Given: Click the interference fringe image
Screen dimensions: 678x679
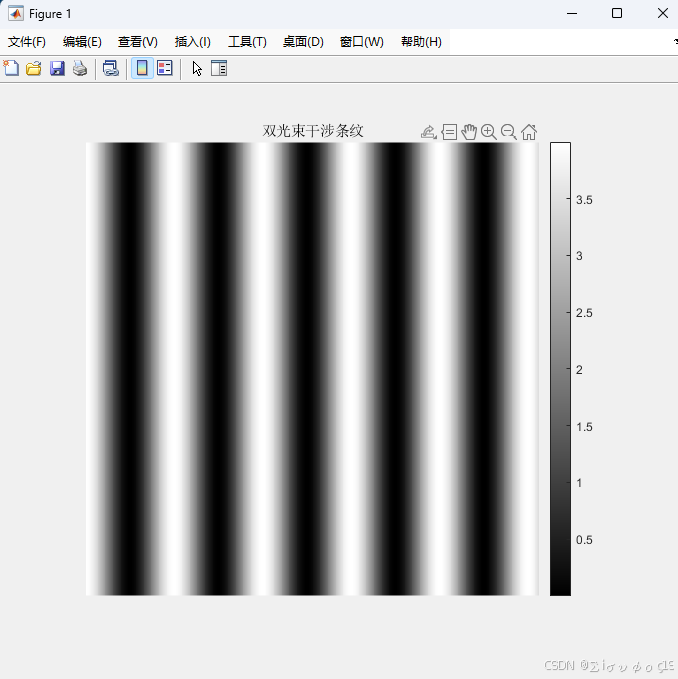Looking at the screenshot, I should click(x=312, y=369).
